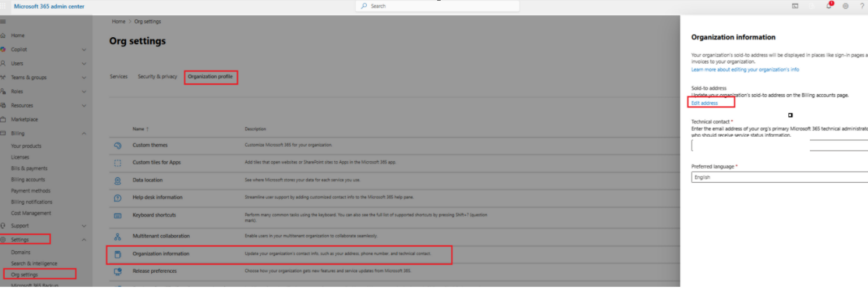Expand the Users menu chevron
The height and width of the screenshot is (292, 868).
point(84,63)
